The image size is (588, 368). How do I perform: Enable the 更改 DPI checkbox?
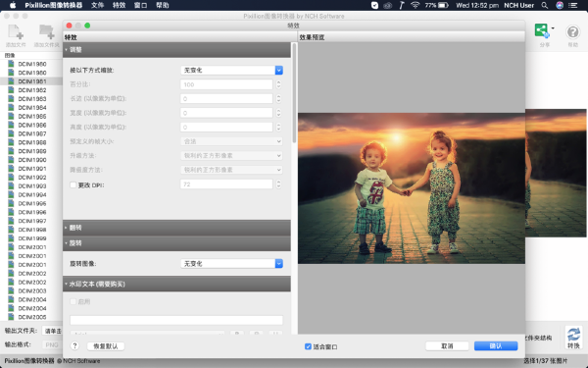point(73,185)
